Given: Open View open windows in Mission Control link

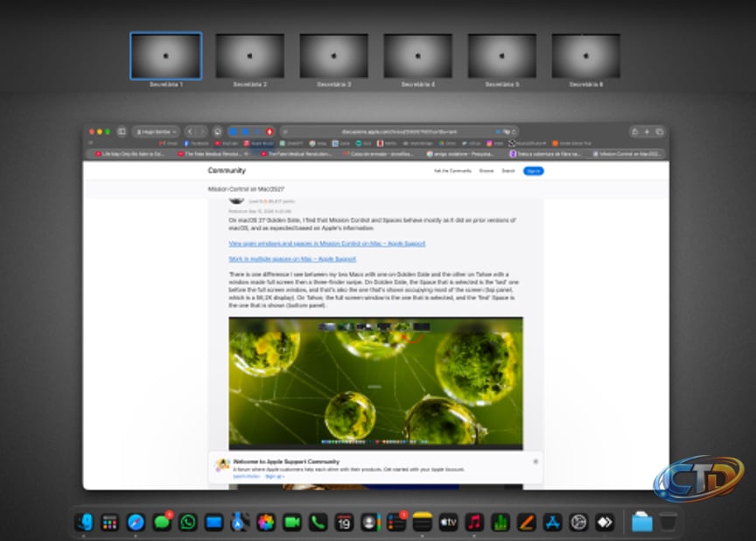Looking at the screenshot, I should pos(327,243).
